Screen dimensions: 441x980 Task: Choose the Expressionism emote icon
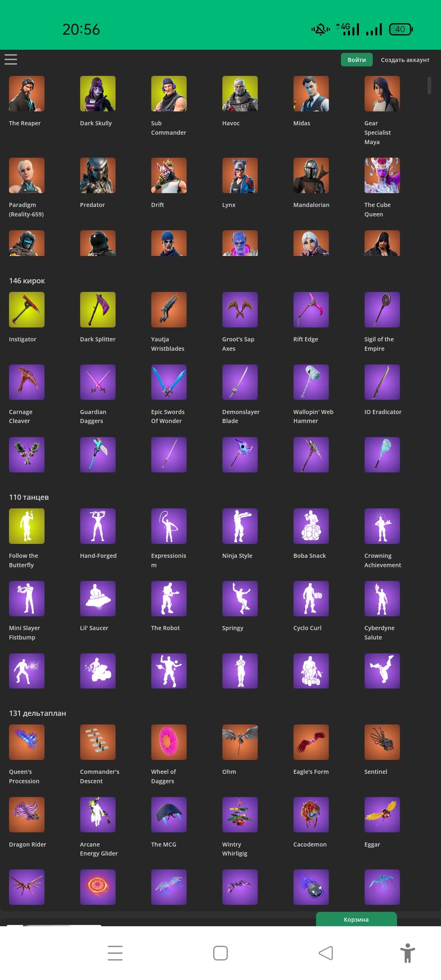[169, 526]
